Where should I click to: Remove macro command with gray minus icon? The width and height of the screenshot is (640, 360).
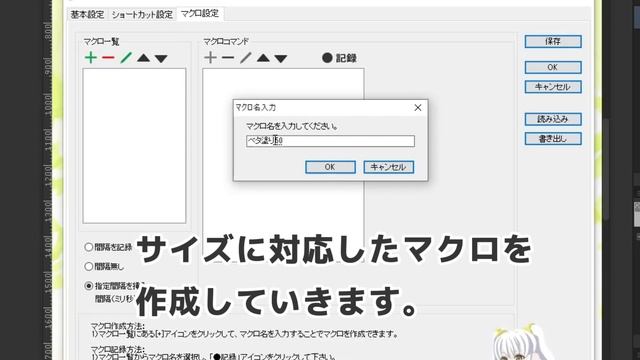228,58
